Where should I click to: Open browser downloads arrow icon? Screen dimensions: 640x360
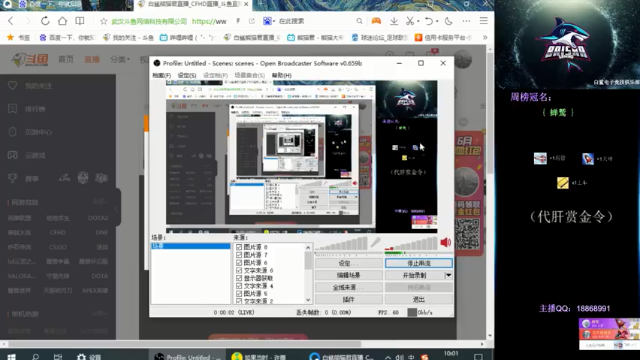(x=394, y=21)
